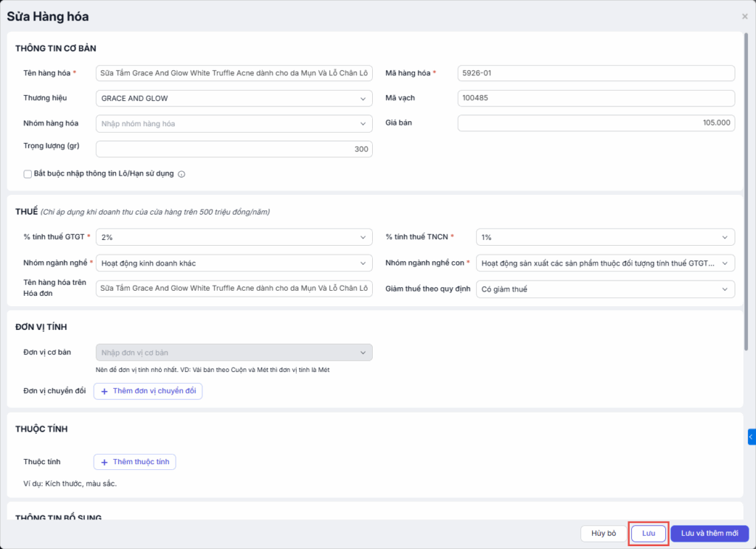Image resolution: width=756 pixels, height=549 pixels.
Task: Open the Nhóm ngành nghề dropdown
Action: pos(234,263)
